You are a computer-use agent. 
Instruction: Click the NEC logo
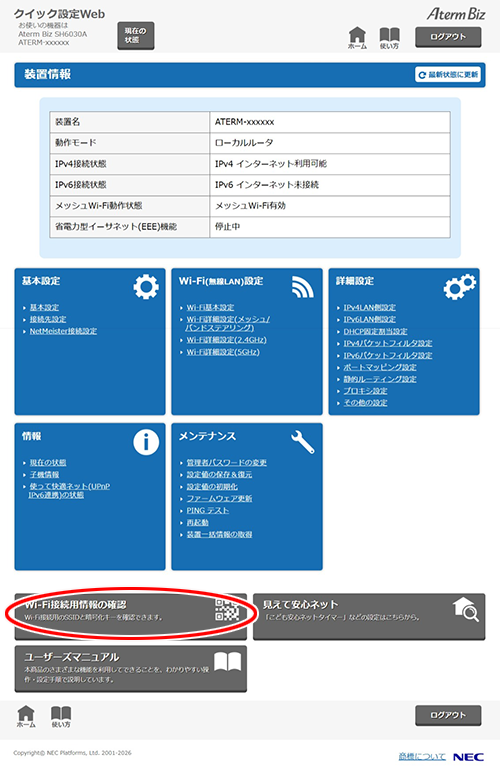coord(468,757)
